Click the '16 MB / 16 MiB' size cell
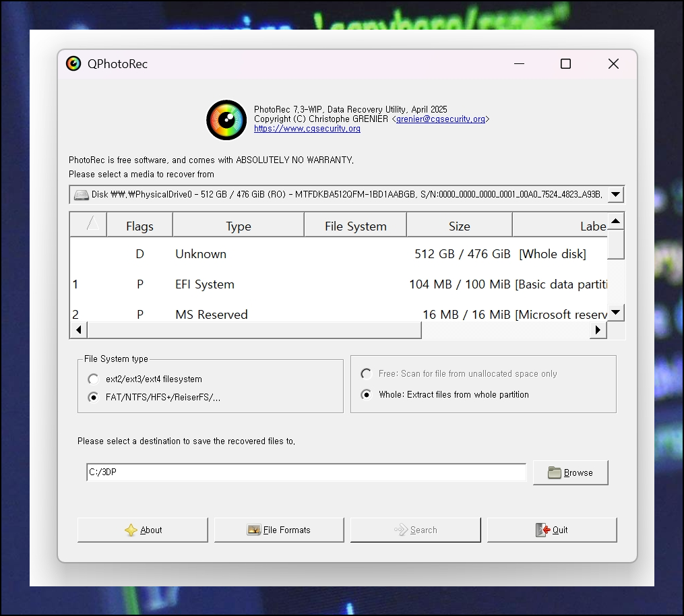 (x=466, y=315)
